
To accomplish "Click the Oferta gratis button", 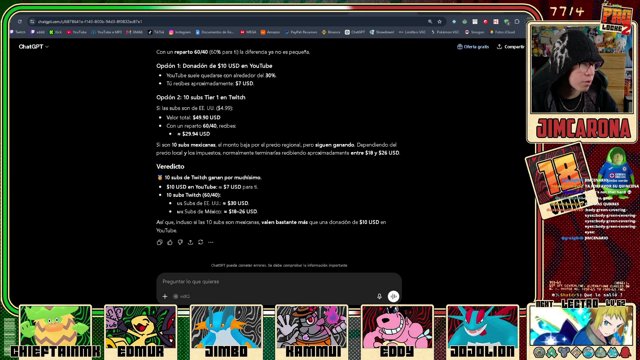I will click(473, 47).
